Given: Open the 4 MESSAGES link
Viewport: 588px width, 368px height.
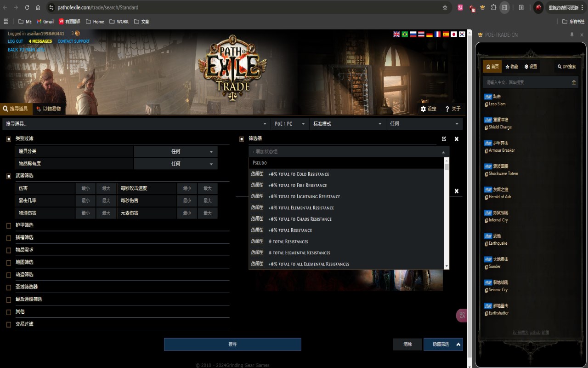Looking at the screenshot, I should coord(40,41).
